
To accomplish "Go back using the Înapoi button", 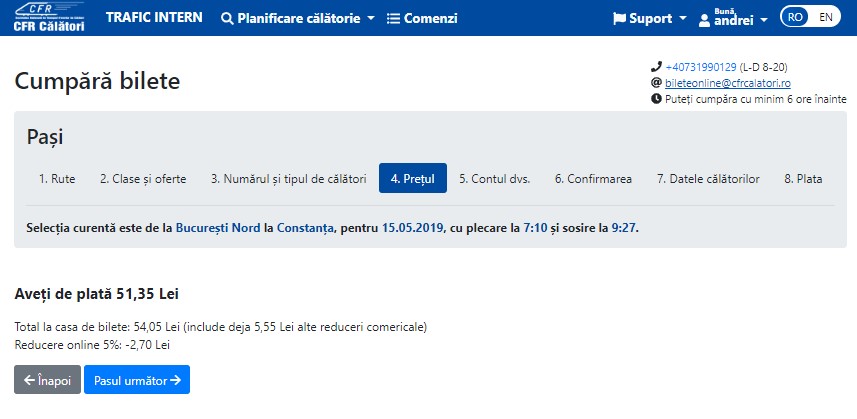I will pyautogui.click(x=48, y=380).
